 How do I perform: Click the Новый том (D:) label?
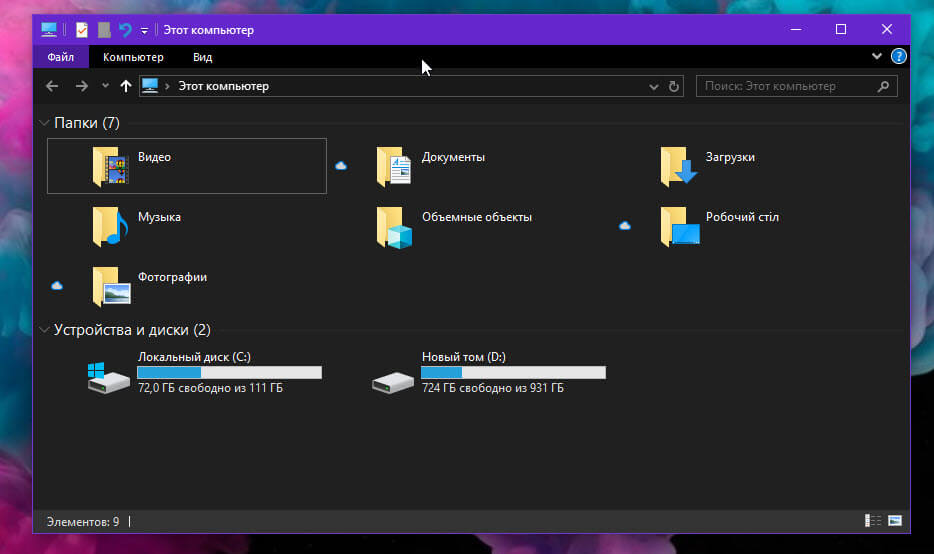463,357
